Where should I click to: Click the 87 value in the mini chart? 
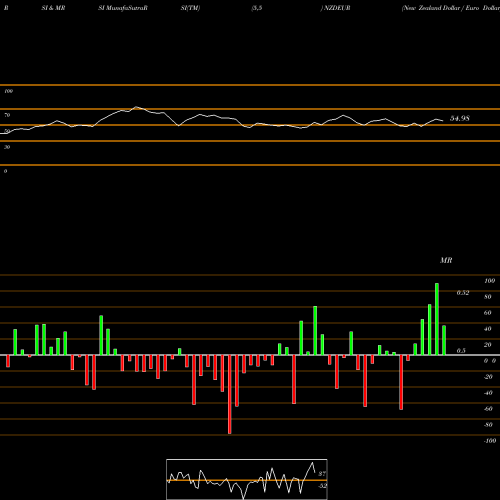(322, 473)
